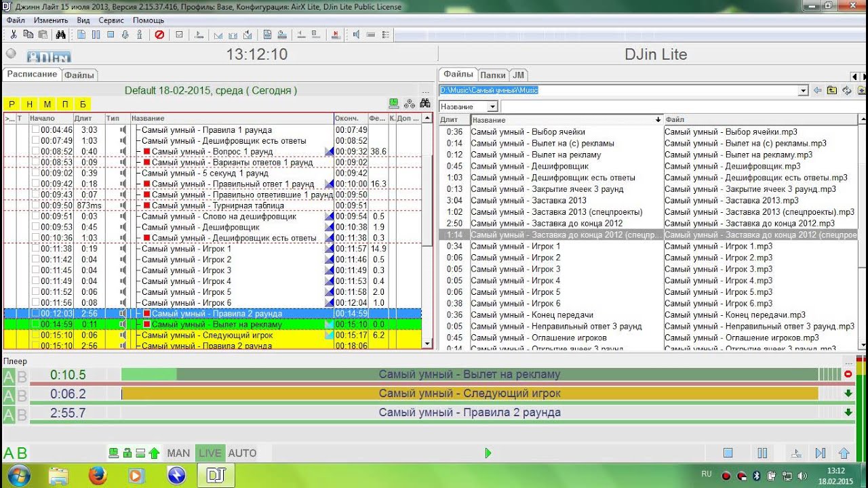Viewport: 868px width, 488px height.
Task: Click the linked circles icon above schedule
Action: [409, 103]
